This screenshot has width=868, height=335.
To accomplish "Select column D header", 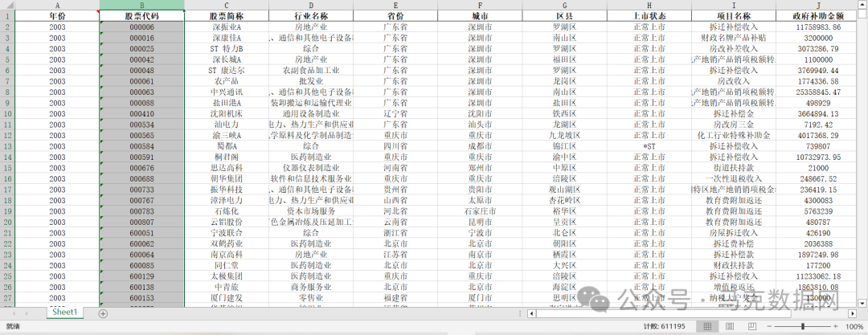I will click(x=311, y=5).
